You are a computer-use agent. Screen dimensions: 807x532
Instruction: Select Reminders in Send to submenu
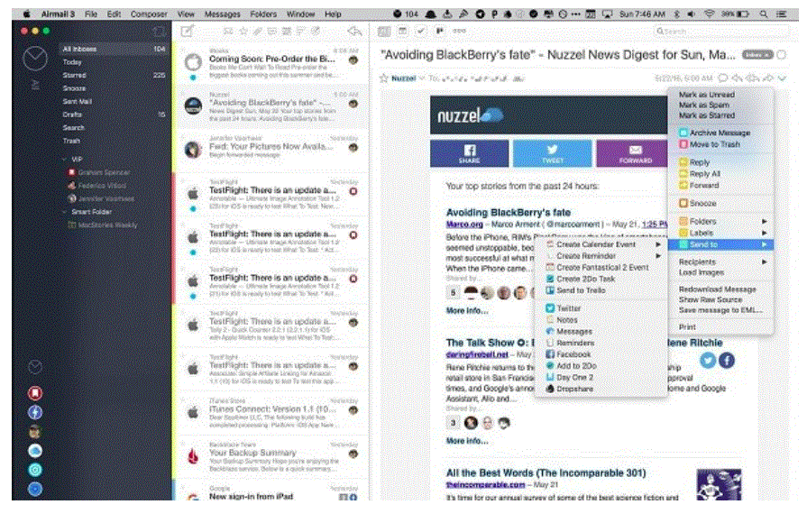(601, 343)
